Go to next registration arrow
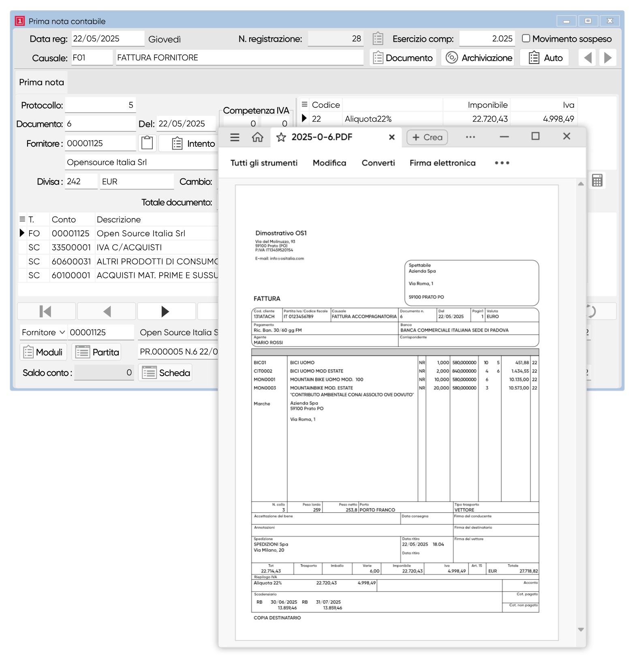Image resolution: width=635 pixels, height=672 pixels. click(x=608, y=58)
